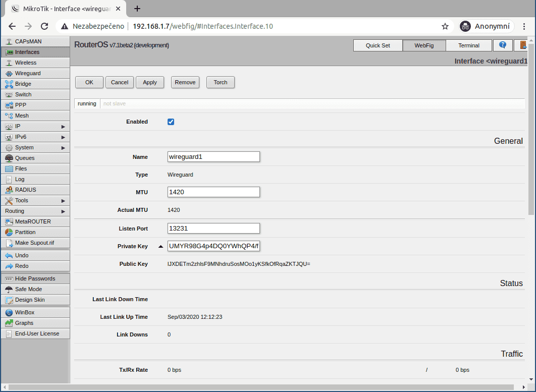The image size is (536, 392).
Task: Open the RADIUS icon
Action: coord(9,190)
